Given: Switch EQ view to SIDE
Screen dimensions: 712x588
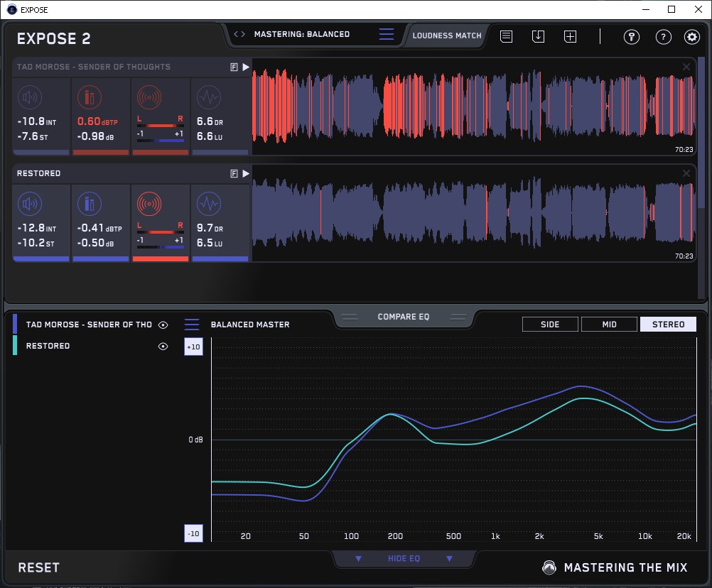Looking at the screenshot, I should [x=550, y=325].
